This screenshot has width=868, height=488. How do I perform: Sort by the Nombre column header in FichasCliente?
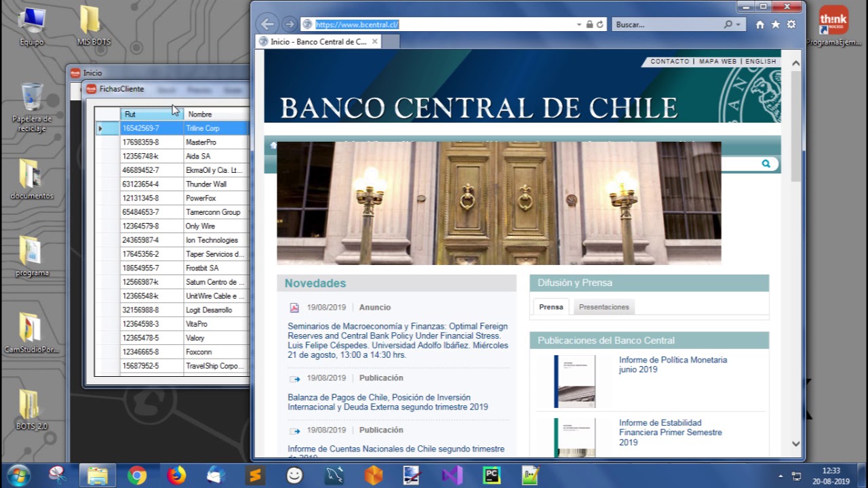[x=216, y=114]
